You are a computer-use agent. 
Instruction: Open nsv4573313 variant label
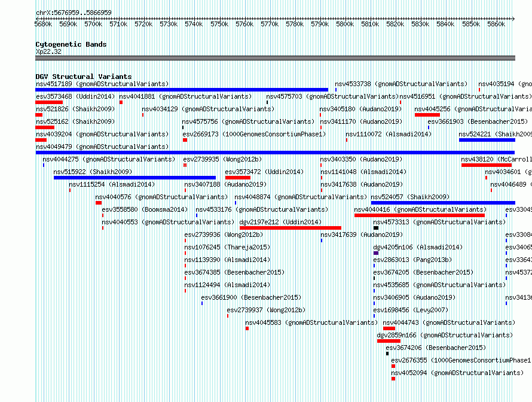(x=439, y=222)
